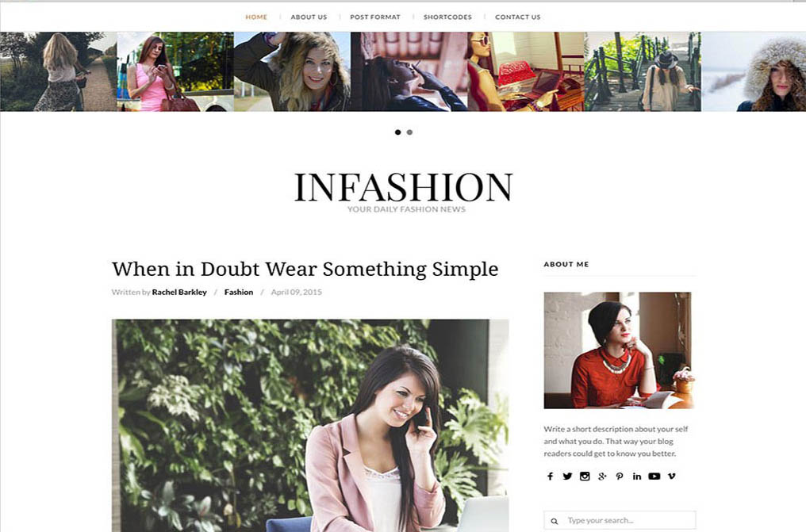Click the Type your search field
806x532 pixels.
620,520
